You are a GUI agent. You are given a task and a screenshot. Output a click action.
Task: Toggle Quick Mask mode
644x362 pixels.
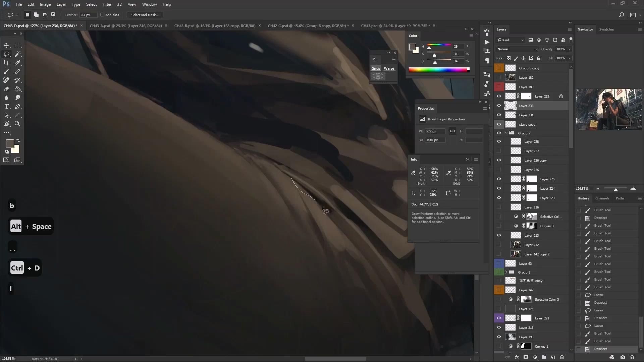[6, 160]
